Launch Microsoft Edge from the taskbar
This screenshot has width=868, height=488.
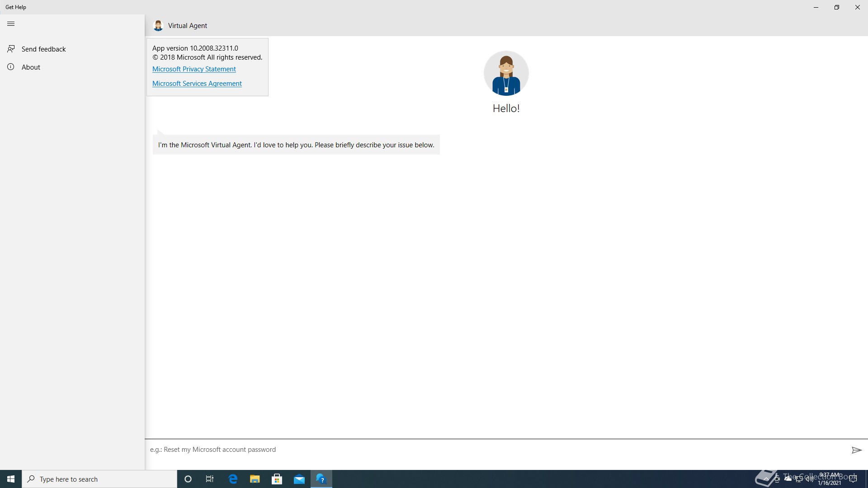coord(233,479)
